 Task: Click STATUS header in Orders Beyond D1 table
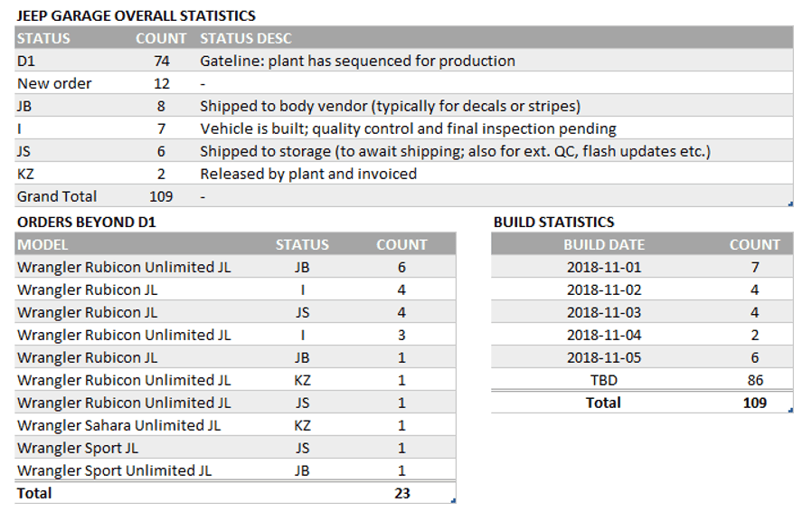click(302, 244)
